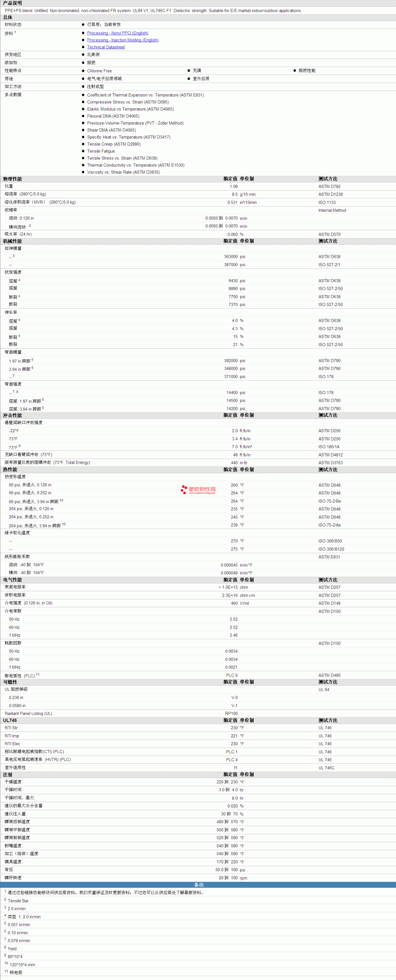396x980 pixels.
Task: Click the "UL 94" test method
Action: pyautogui.click(x=324, y=690)
